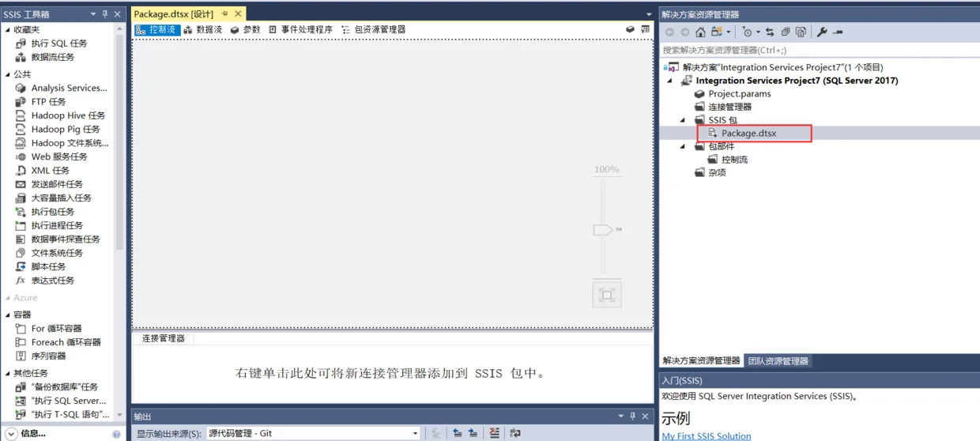Select Project.params in Solution Explorer

pos(739,93)
